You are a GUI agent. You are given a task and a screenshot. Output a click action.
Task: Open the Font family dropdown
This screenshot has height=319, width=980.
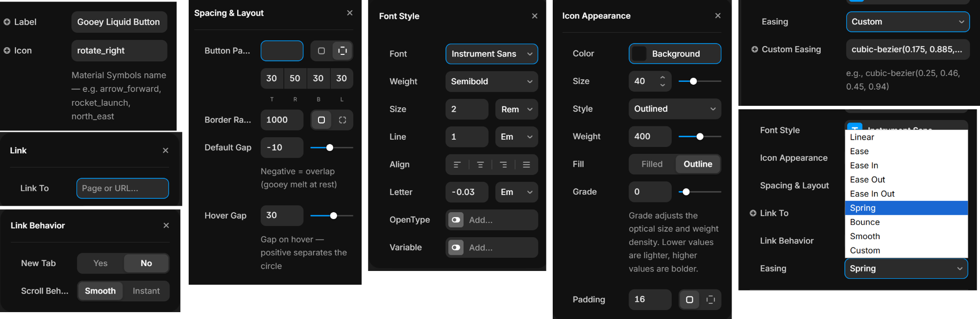pos(491,54)
